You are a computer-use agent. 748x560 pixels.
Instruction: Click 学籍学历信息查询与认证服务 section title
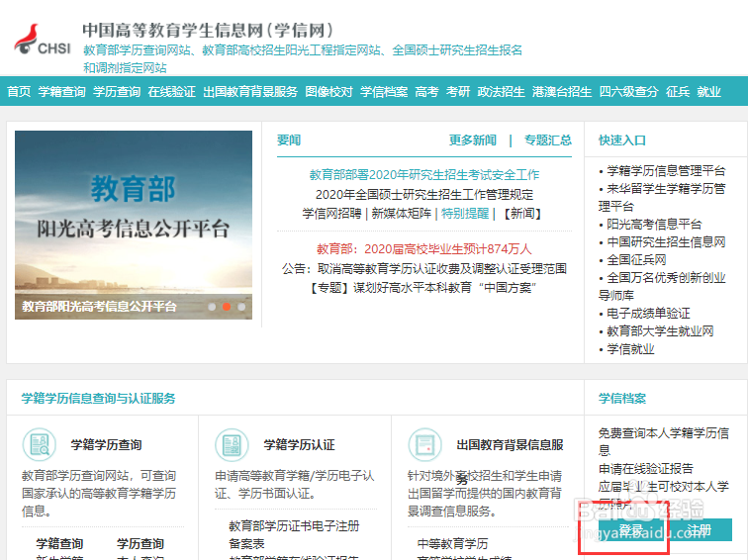[x=98, y=399]
